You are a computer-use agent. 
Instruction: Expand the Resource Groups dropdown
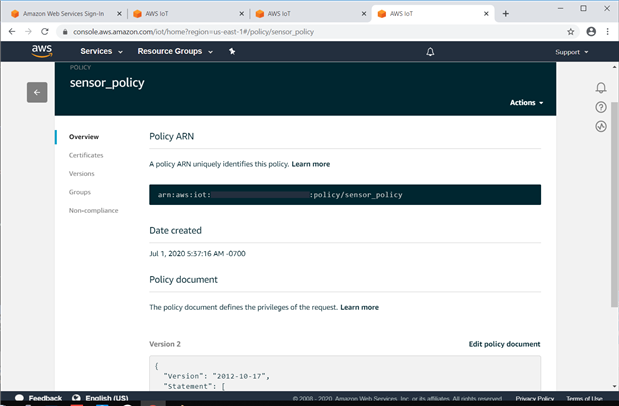click(174, 51)
